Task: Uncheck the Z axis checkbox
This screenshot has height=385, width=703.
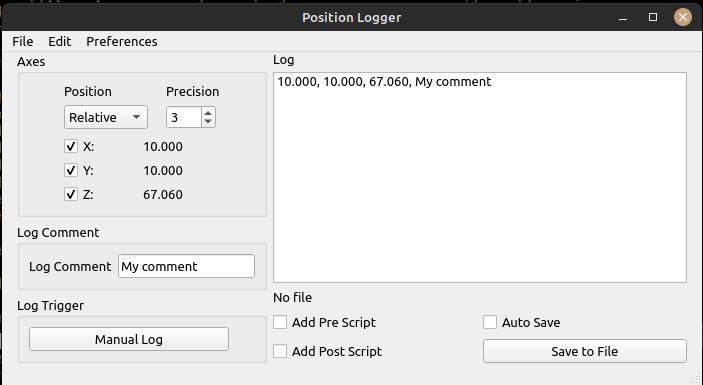Action: pos(71,195)
